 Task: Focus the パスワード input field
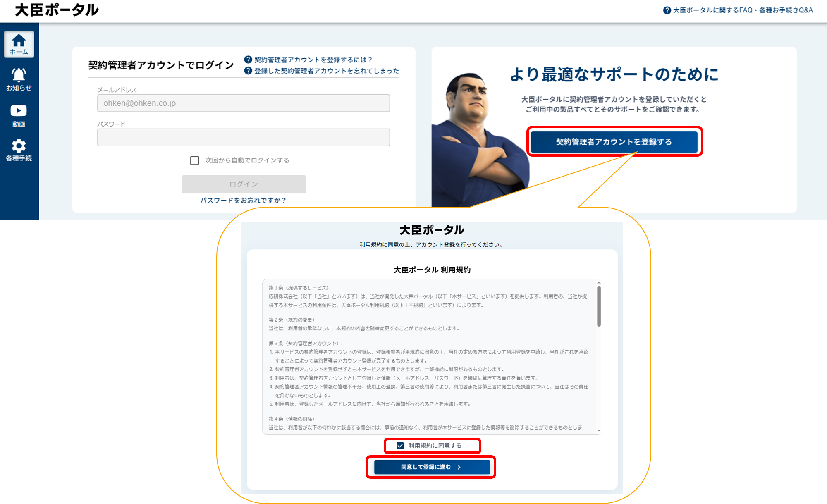244,137
